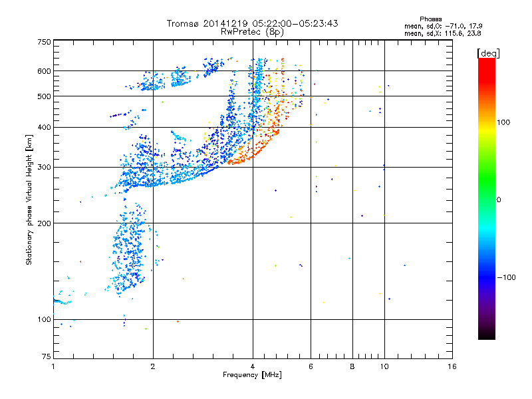The width and height of the screenshot is (532, 399).
Task: Select the 'mean, sd,O: -71.0, 17.9' line
Action: tap(443, 26)
